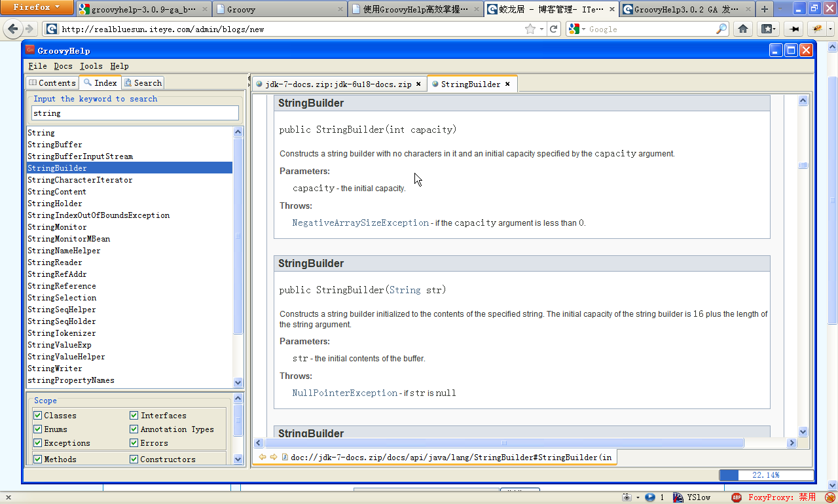Open the File menu

[x=37, y=65]
